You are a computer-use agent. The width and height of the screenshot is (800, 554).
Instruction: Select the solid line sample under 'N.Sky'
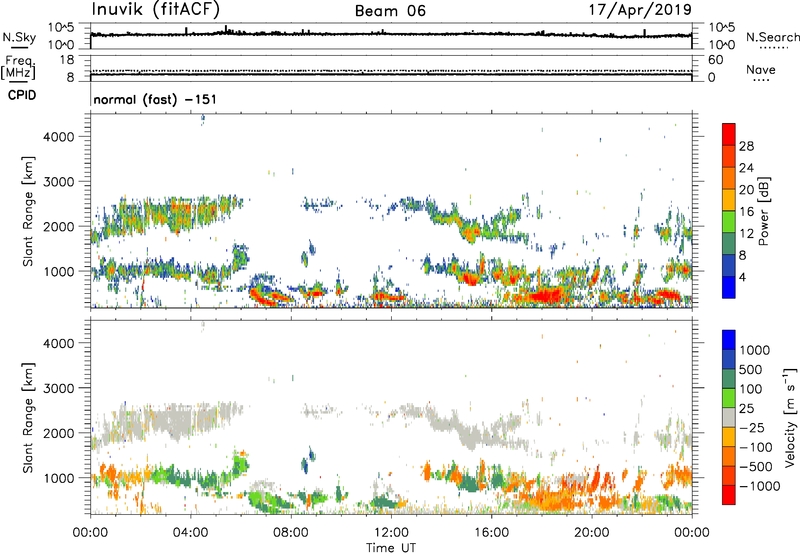tap(19, 48)
